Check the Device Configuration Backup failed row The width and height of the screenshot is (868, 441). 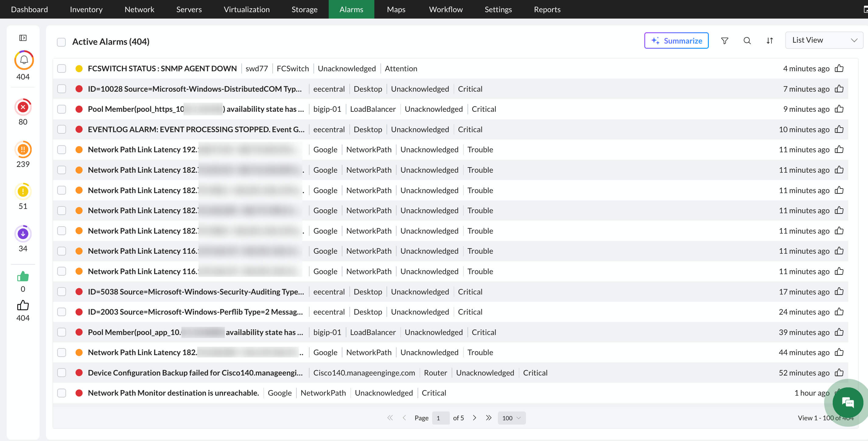point(62,372)
